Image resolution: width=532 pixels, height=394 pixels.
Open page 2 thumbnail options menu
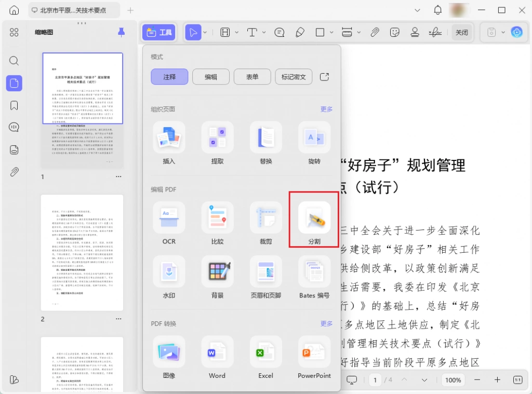[x=118, y=319]
